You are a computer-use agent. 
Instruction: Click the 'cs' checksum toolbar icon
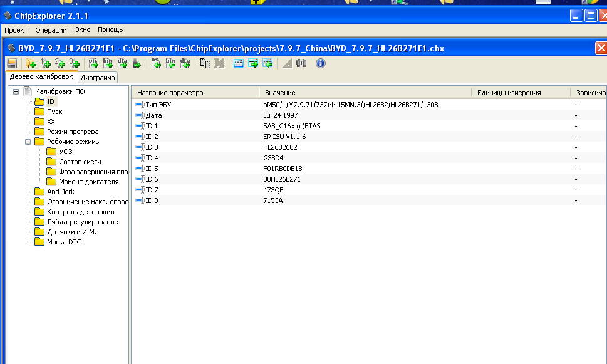[156, 63]
